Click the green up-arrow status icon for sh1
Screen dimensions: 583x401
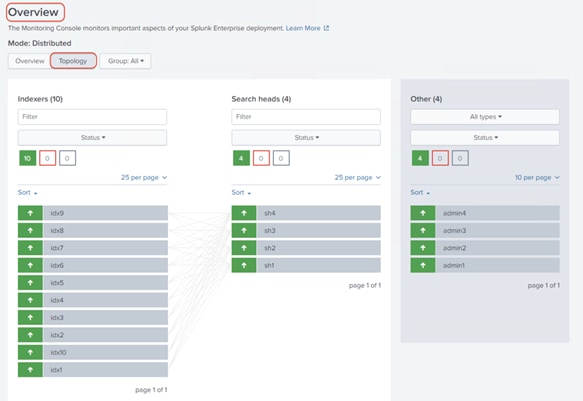pyautogui.click(x=244, y=265)
